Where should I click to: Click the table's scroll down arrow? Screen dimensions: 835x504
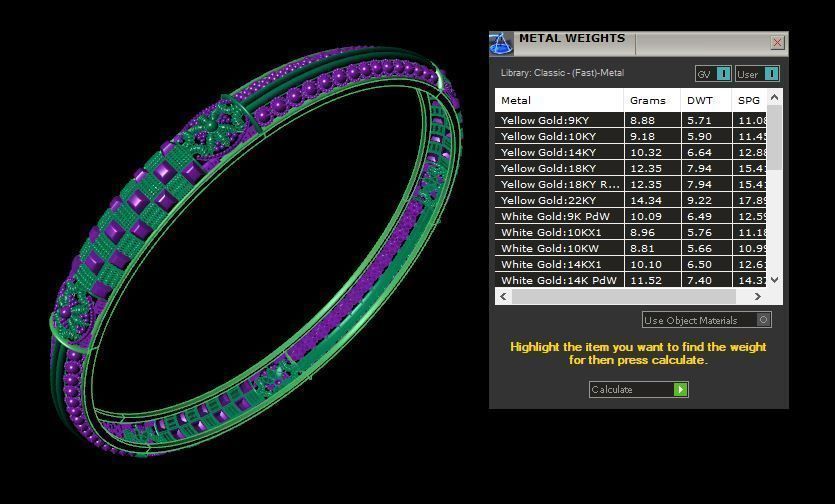pos(775,280)
